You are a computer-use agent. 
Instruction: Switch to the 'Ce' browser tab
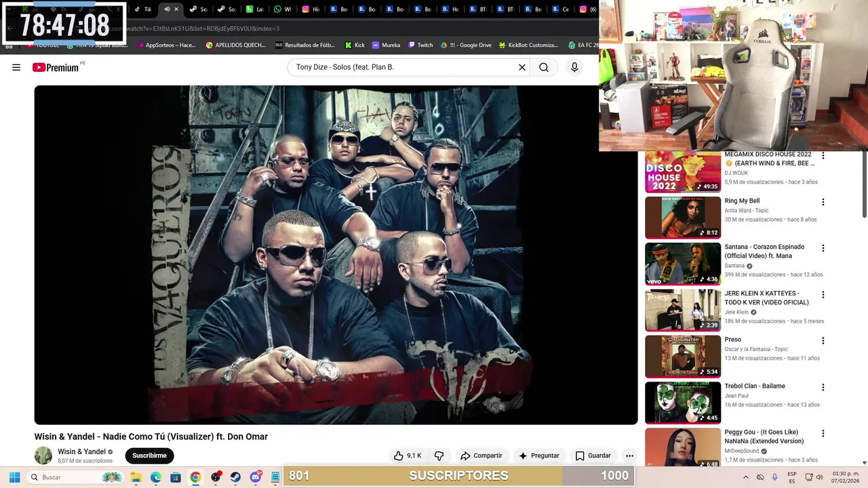click(x=561, y=9)
